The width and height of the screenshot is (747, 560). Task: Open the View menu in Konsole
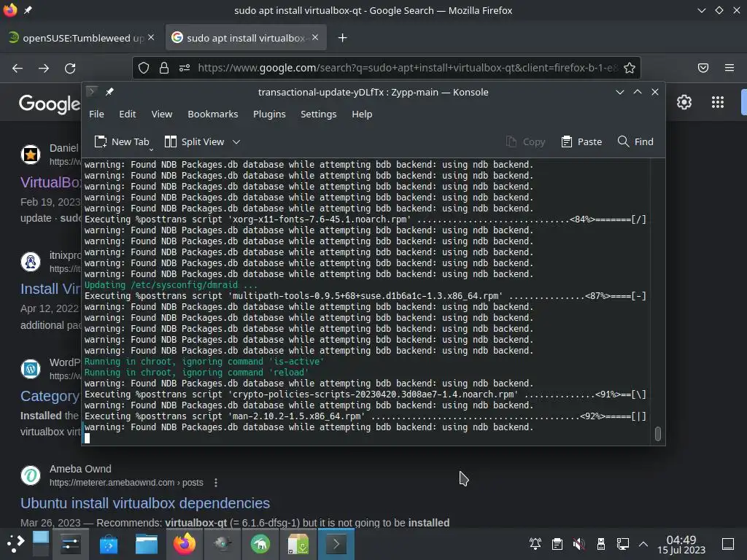tap(161, 114)
